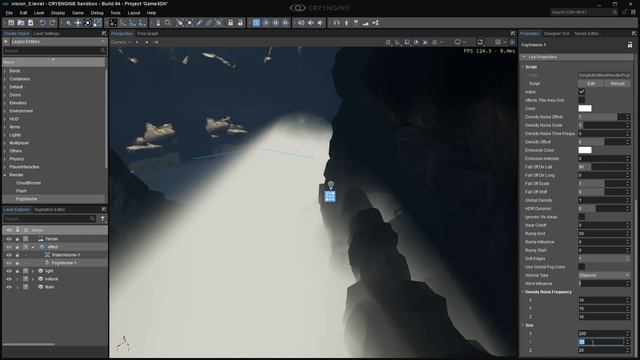Expand the Lights category
Screen dimensions: 640x360
(x=5, y=135)
